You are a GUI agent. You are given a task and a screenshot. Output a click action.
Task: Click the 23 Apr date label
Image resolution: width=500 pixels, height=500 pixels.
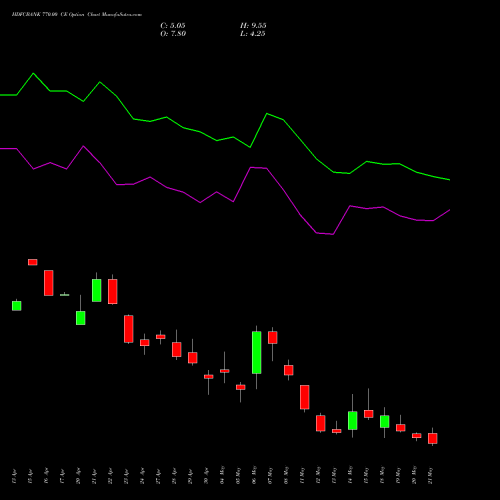[126, 476]
